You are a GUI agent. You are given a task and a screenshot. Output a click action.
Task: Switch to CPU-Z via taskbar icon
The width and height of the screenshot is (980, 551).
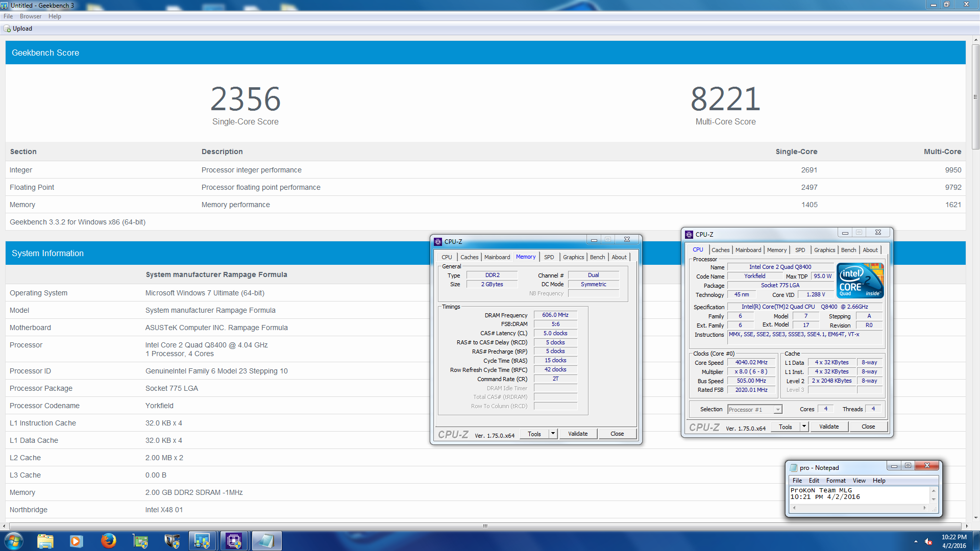tap(234, 541)
